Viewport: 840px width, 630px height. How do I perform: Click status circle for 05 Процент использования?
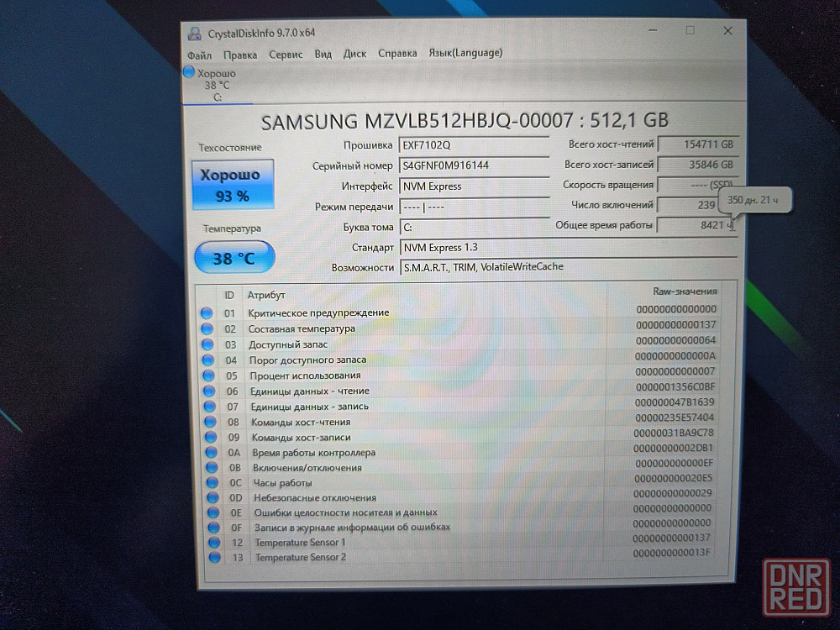[209, 375]
